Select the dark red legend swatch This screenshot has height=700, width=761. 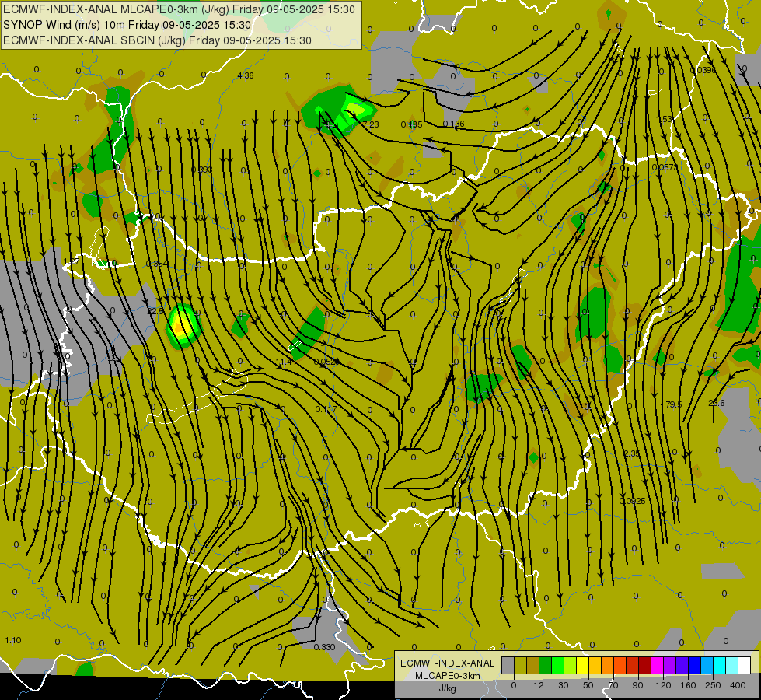(645, 666)
